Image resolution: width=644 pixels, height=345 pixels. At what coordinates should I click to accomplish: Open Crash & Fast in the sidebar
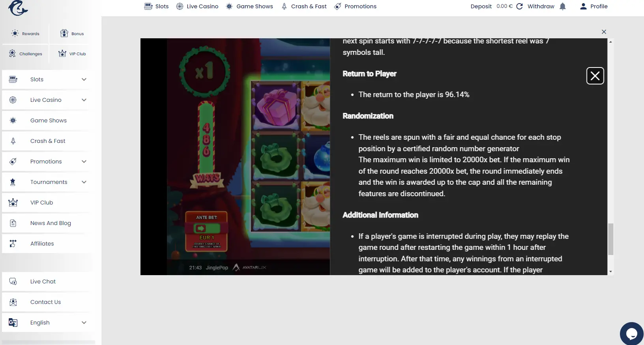pyautogui.click(x=47, y=141)
